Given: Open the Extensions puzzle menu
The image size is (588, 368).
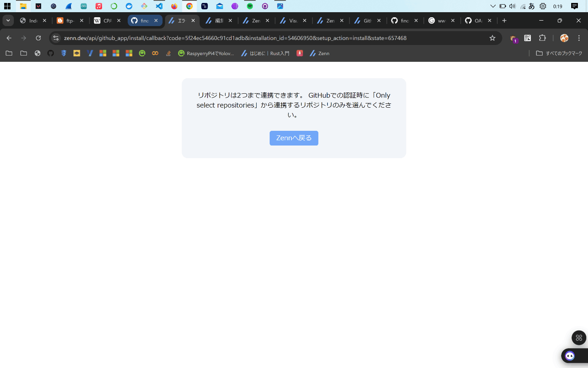Looking at the screenshot, I should pyautogui.click(x=542, y=38).
